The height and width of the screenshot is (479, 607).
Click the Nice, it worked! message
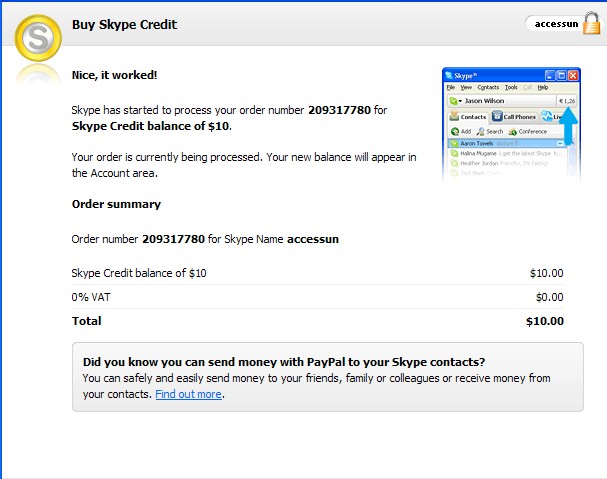coord(115,75)
